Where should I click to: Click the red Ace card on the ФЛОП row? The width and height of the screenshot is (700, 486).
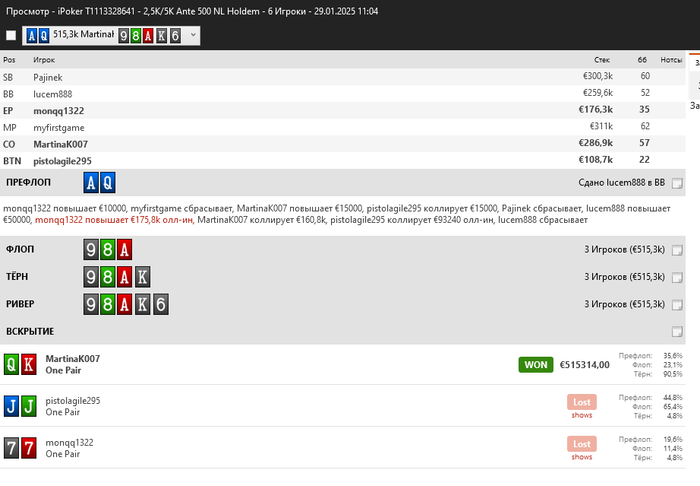click(x=125, y=249)
